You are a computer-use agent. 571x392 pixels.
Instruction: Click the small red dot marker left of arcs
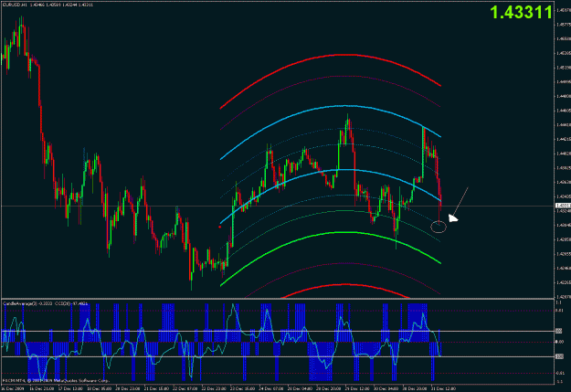[x=219, y=227]
